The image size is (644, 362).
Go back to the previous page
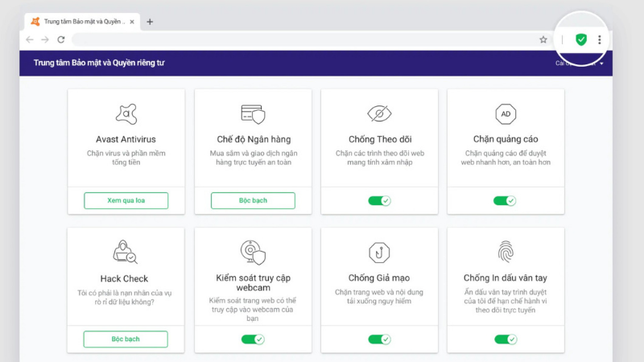30,39
